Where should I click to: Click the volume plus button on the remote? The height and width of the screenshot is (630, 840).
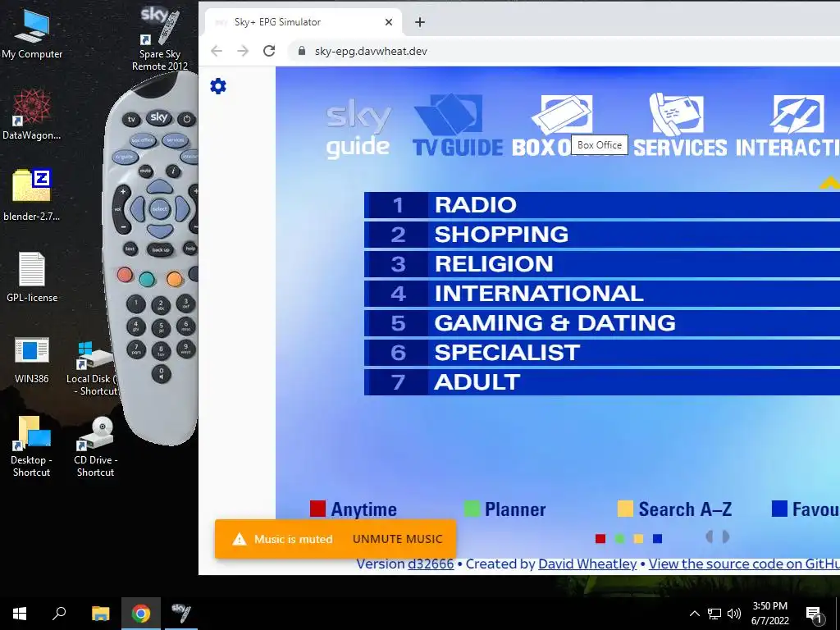tap(123, 192)
